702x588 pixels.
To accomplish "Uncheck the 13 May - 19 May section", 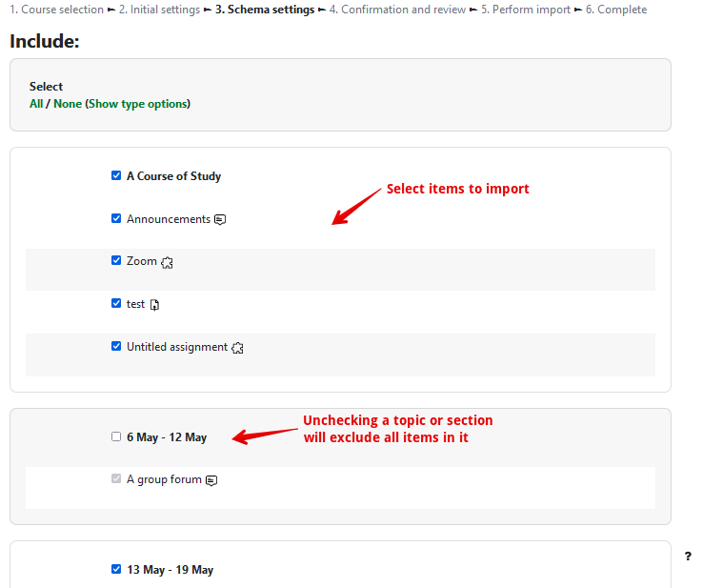I will click(116, 569).
